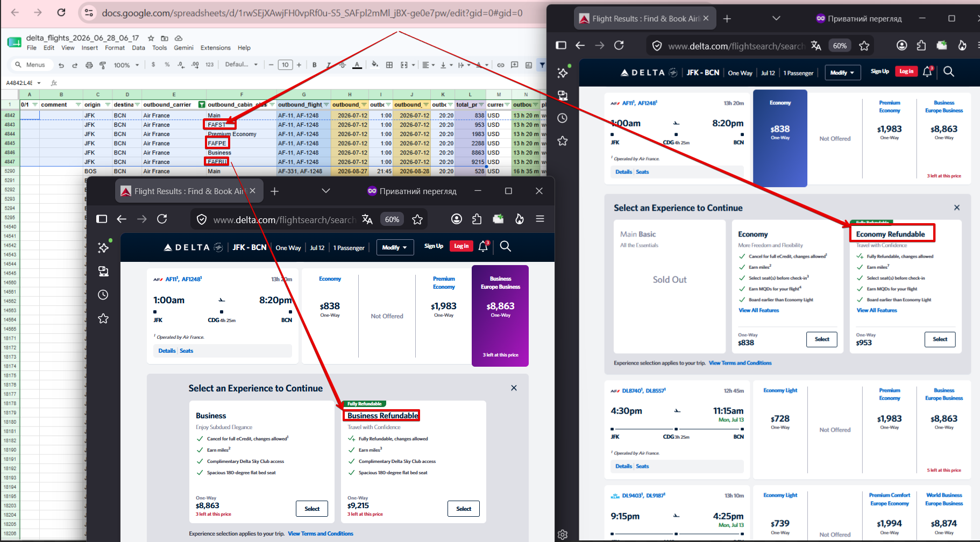Open translate page icon in right Delta window

[x=816, y=46]
